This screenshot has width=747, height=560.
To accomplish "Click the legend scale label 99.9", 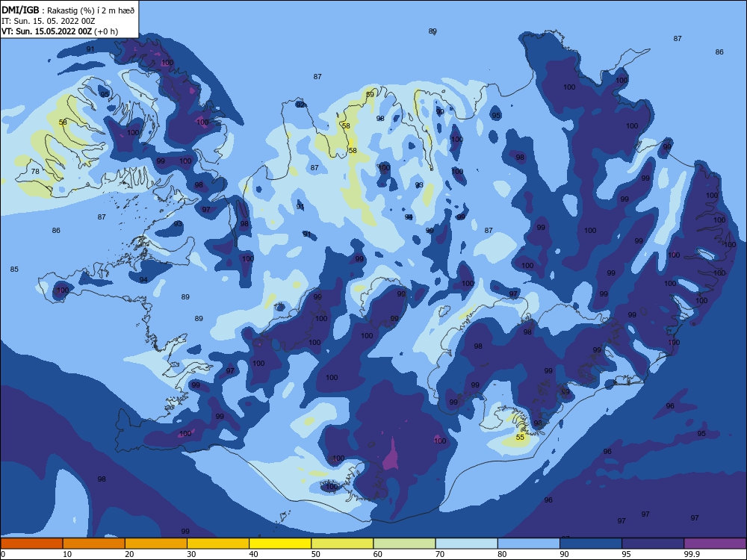I will click(691, 554).
